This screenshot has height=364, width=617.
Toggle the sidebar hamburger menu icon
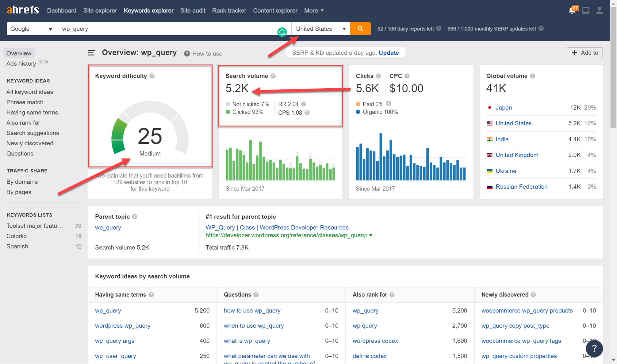[91, 53]
